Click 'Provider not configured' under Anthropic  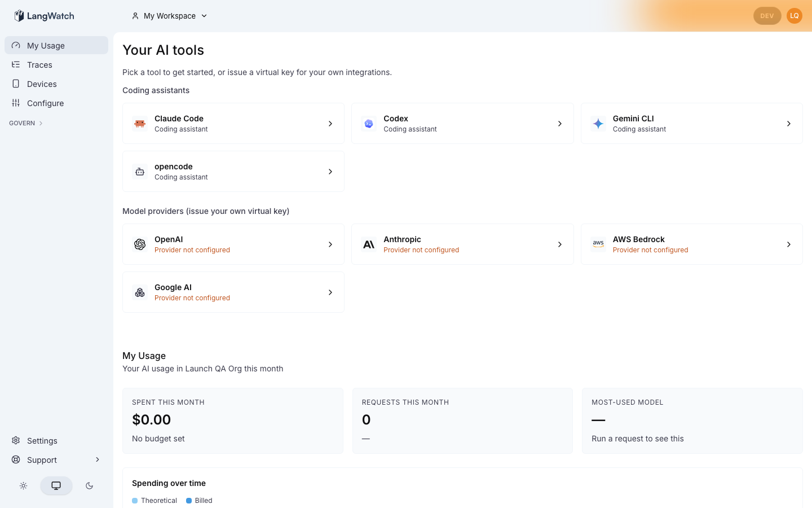(x=421, y=250)
